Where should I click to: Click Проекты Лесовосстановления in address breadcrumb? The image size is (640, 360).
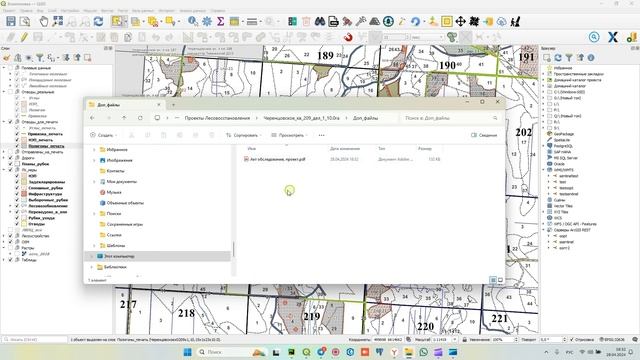click(x=217, y=118)
